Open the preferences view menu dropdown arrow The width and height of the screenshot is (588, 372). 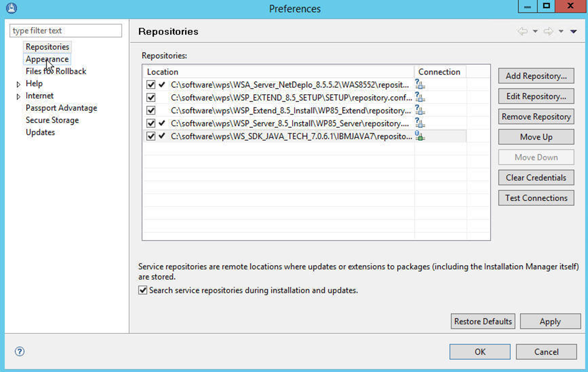tap(574, 32)
